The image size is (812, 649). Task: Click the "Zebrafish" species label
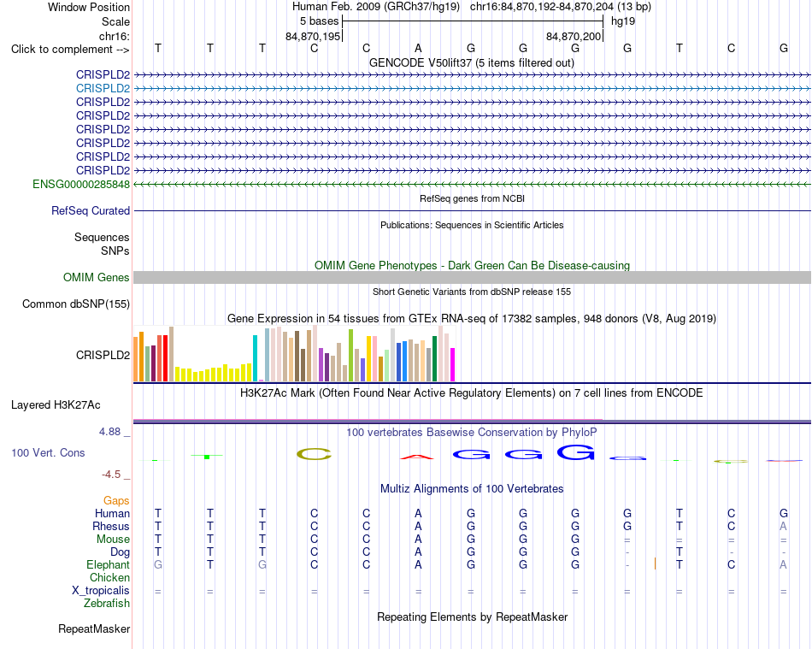click(107, 604)
